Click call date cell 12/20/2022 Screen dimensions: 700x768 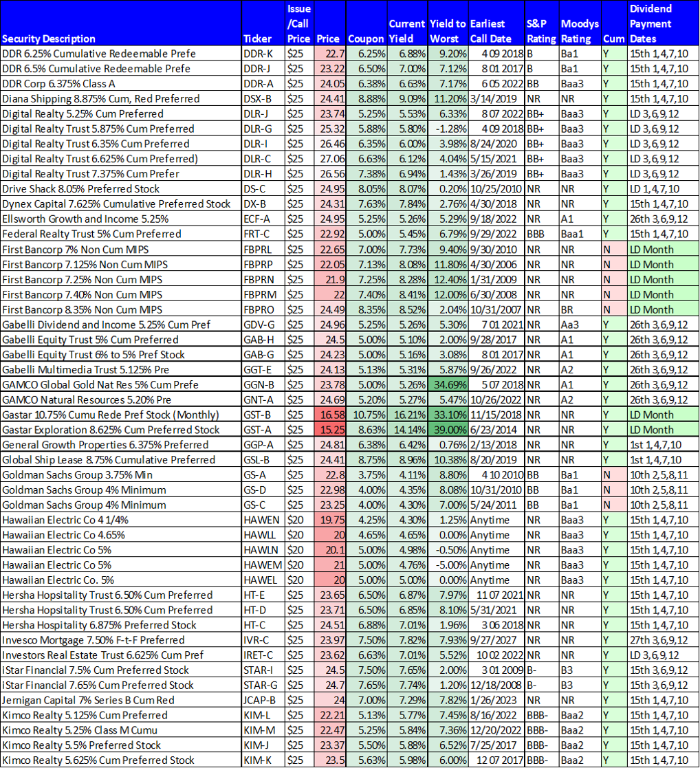point(496,730)
